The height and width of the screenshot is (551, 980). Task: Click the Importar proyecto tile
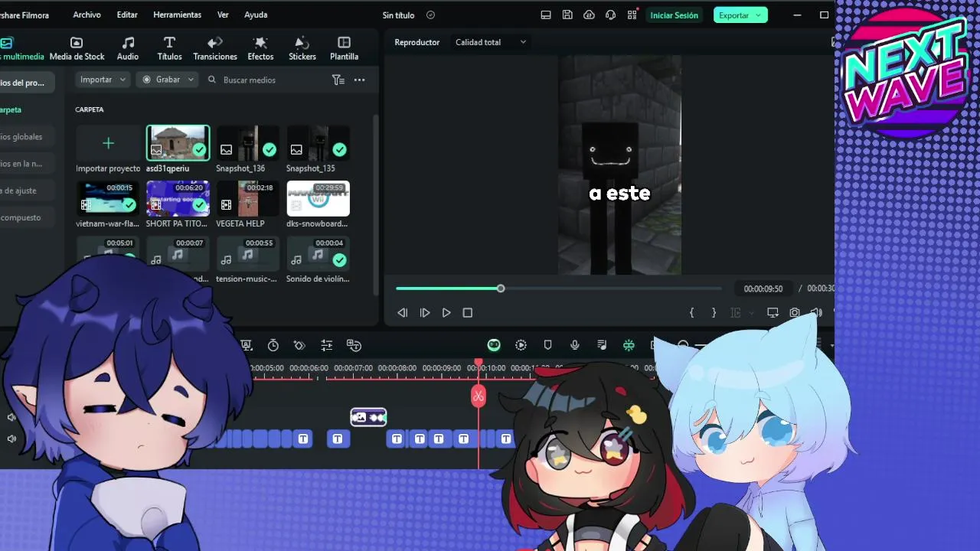tap(108, 150)
